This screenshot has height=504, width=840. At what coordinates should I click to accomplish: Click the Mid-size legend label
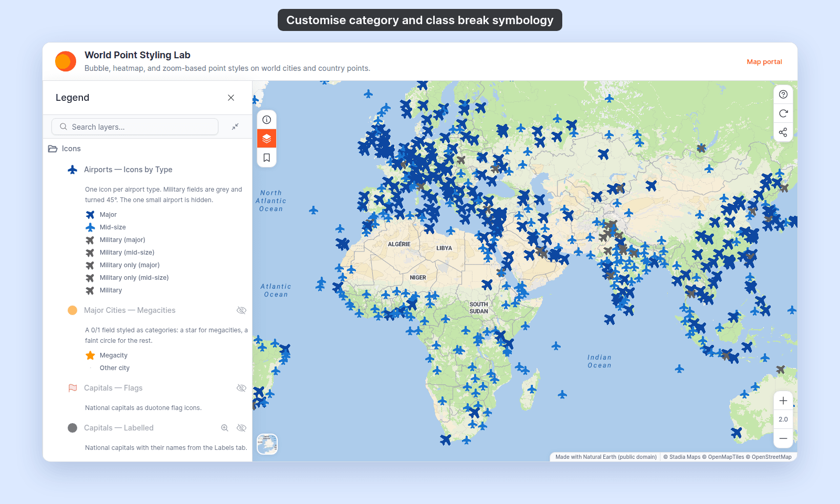coord(113,227)
